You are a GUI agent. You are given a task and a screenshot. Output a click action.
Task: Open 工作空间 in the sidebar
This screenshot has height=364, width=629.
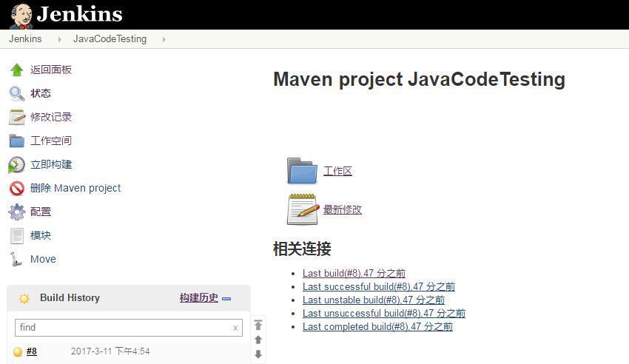(51, 141)
